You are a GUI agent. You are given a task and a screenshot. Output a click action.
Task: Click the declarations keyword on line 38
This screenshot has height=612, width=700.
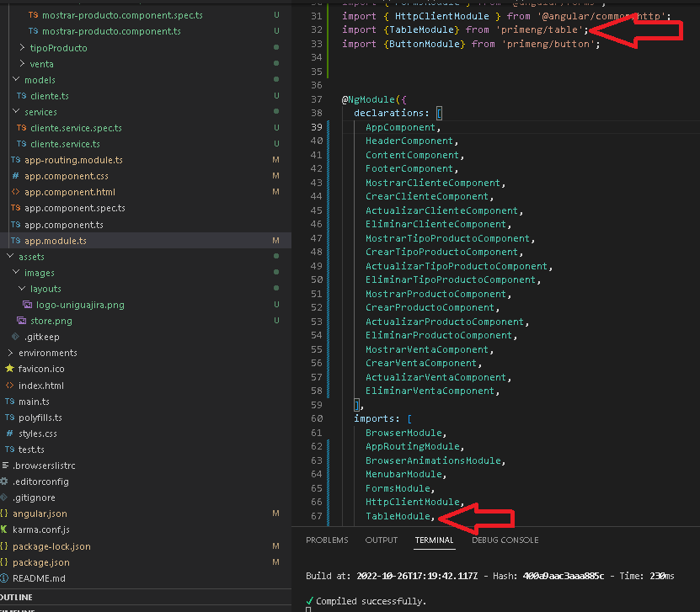pyautogui.click(x=388, y=113)
